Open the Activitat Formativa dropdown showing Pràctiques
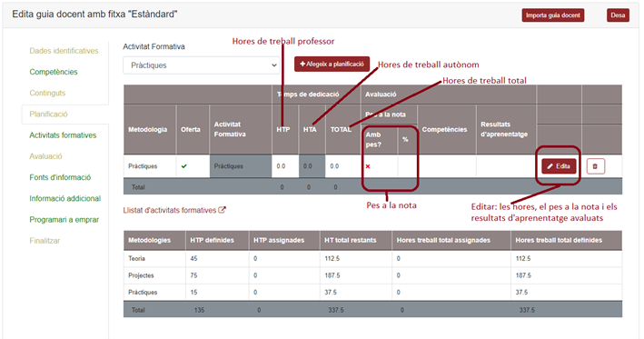 (202, 65)
